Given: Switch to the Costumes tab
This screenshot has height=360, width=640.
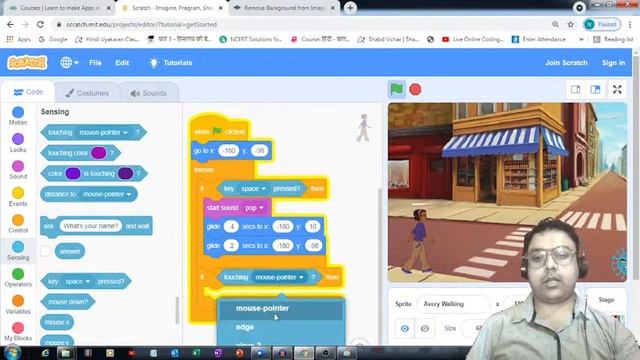Looking at the screenshot, I should tap(87, 93).
